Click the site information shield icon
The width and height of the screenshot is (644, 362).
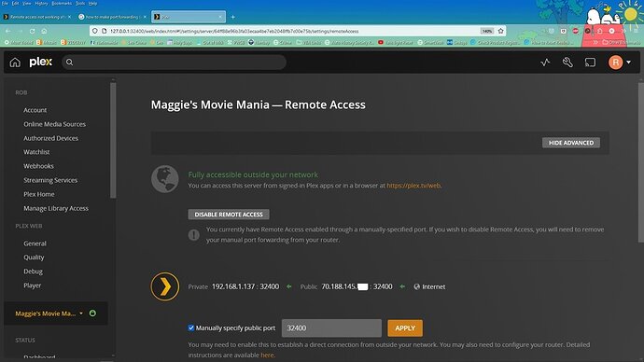tap(95, 31)
